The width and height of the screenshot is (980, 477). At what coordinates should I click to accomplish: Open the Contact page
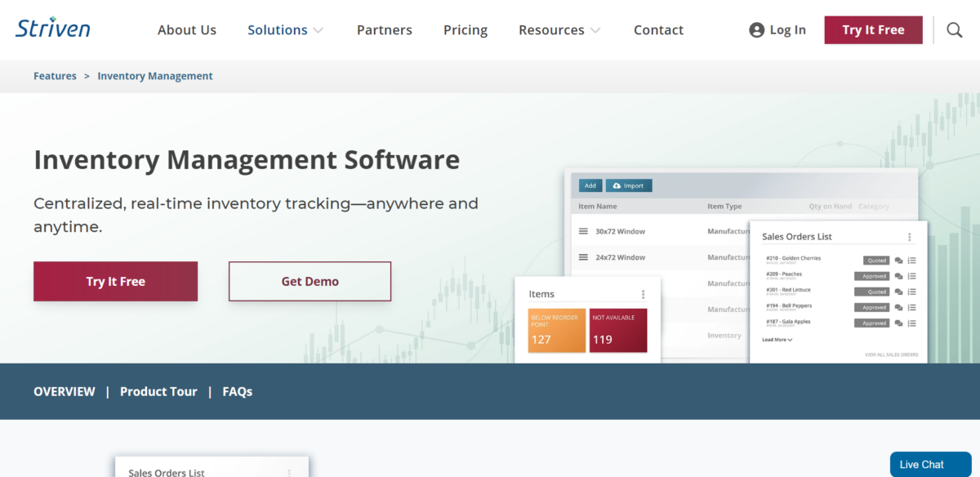click(x=659, y=30)
